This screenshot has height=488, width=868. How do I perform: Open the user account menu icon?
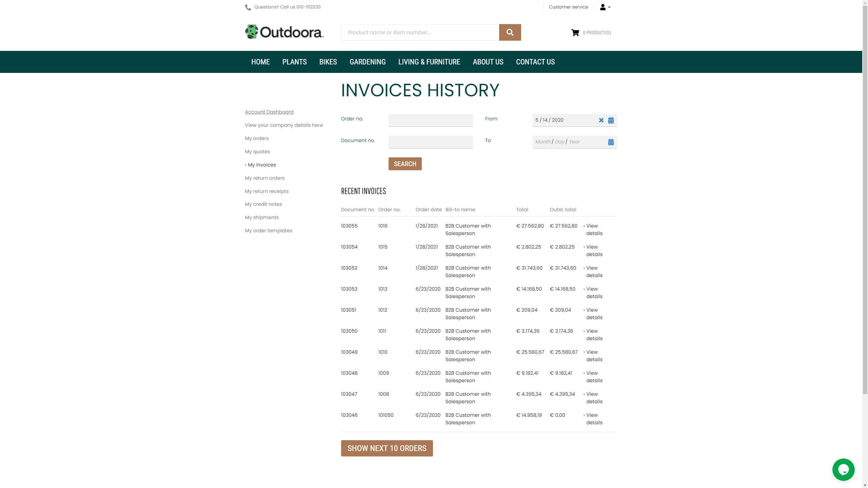pyautogui.click(x=605, y=7)
